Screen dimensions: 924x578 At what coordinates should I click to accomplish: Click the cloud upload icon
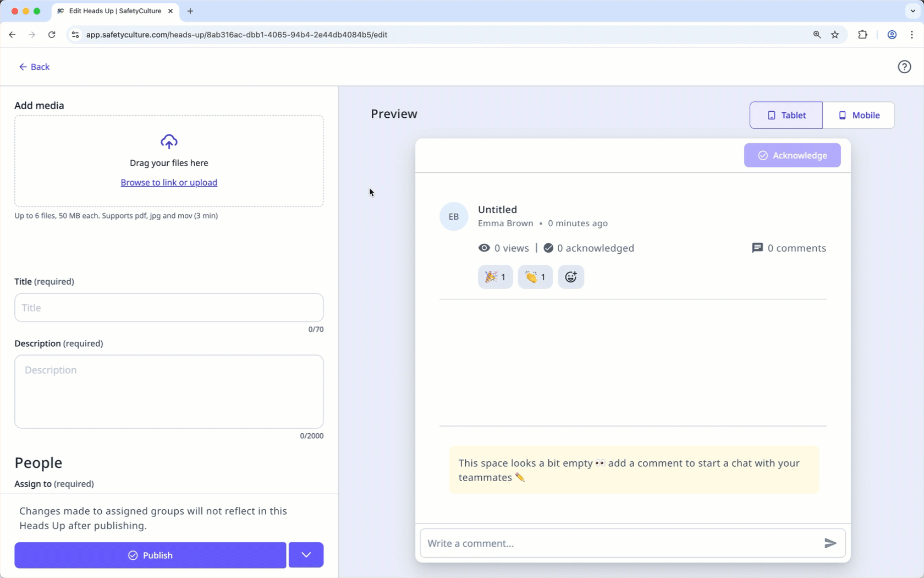pyautogui.click(x=169, y=141)
